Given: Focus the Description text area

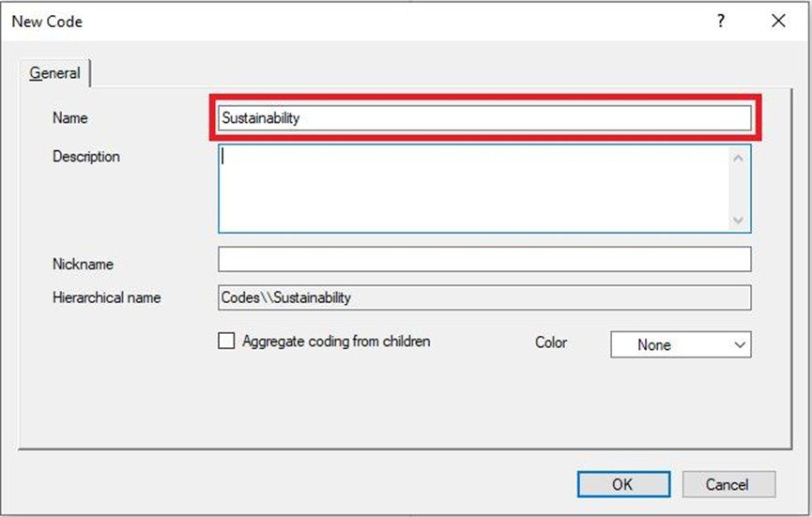Looking at the screenshot, I should point(474,189).
